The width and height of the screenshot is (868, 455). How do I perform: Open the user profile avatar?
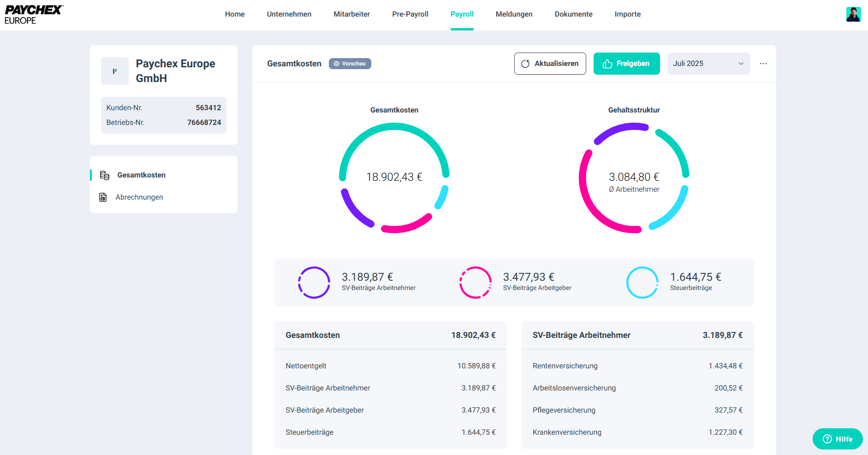853,14
